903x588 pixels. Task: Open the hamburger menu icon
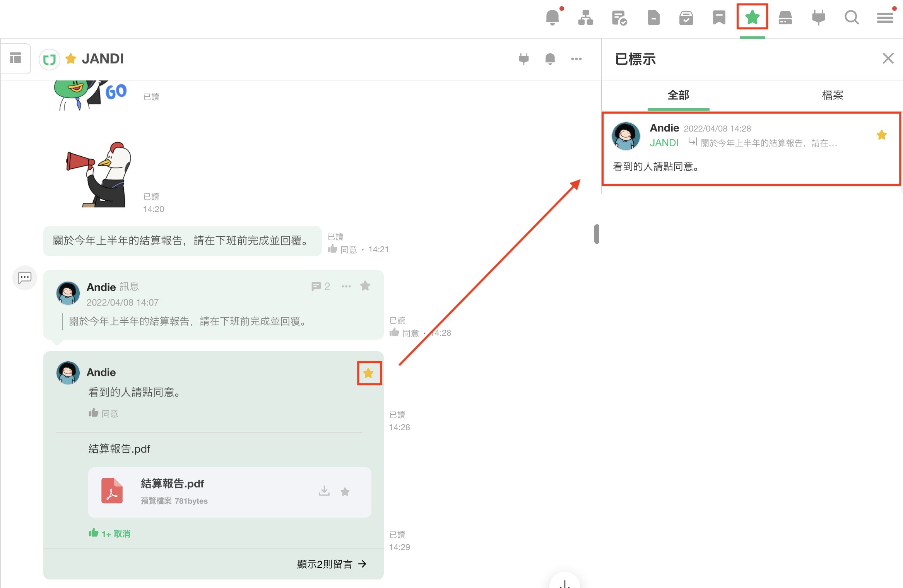coord(885,18)
